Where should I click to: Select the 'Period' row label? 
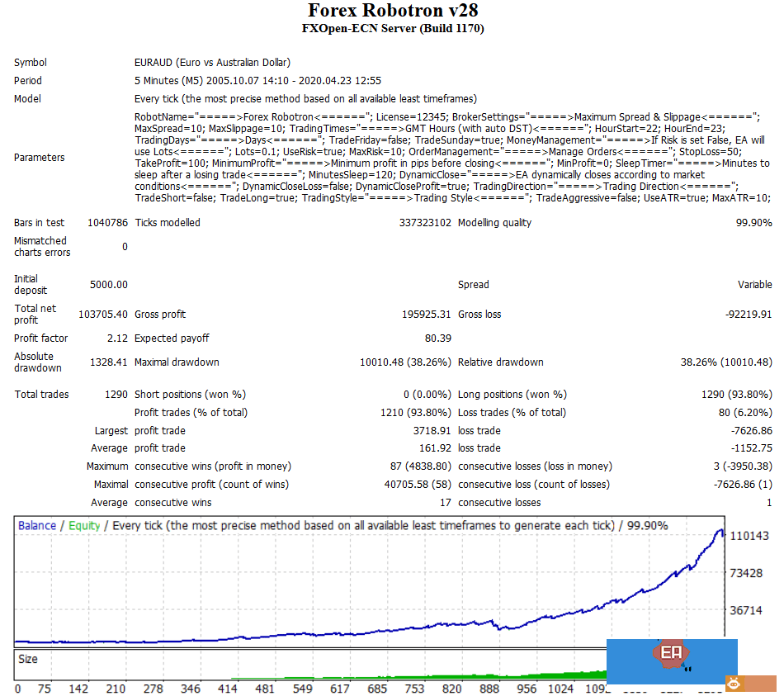pyautogui.click(x=28, y=81)
